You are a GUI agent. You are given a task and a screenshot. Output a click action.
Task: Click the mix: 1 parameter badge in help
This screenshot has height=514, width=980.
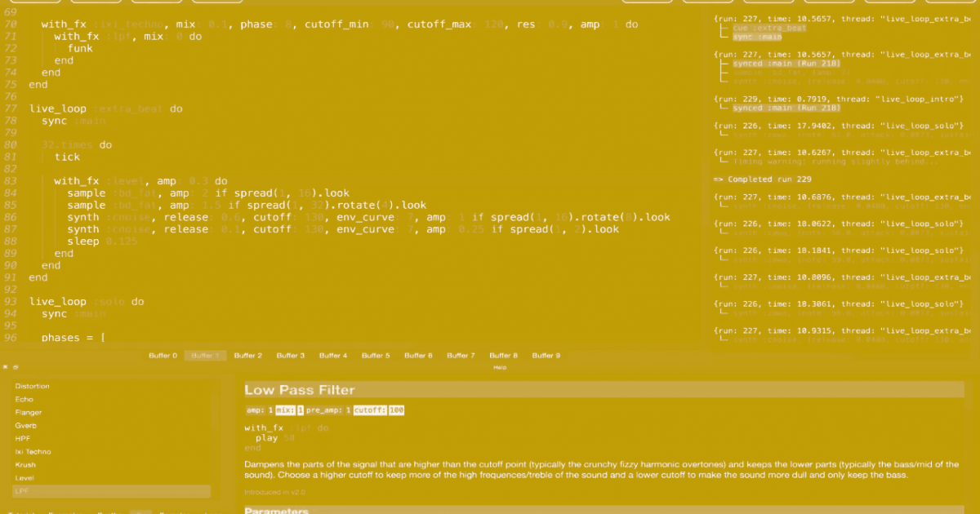coord(290,410)
